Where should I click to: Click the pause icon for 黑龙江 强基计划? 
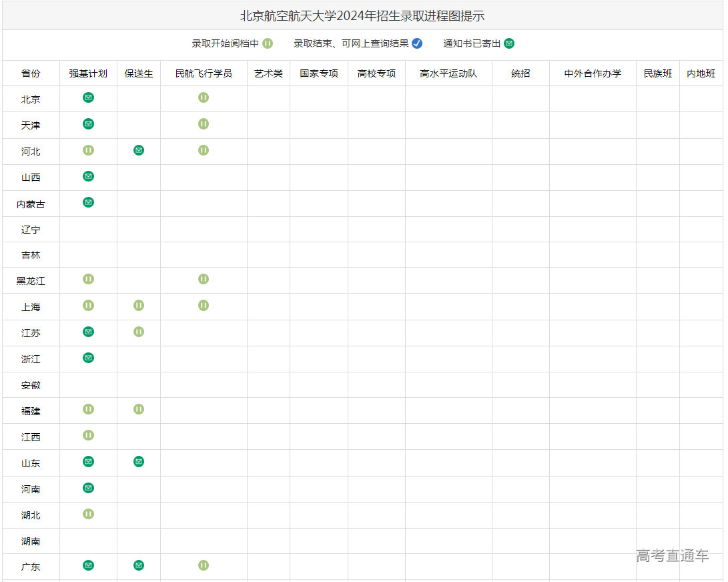[88, 279]
